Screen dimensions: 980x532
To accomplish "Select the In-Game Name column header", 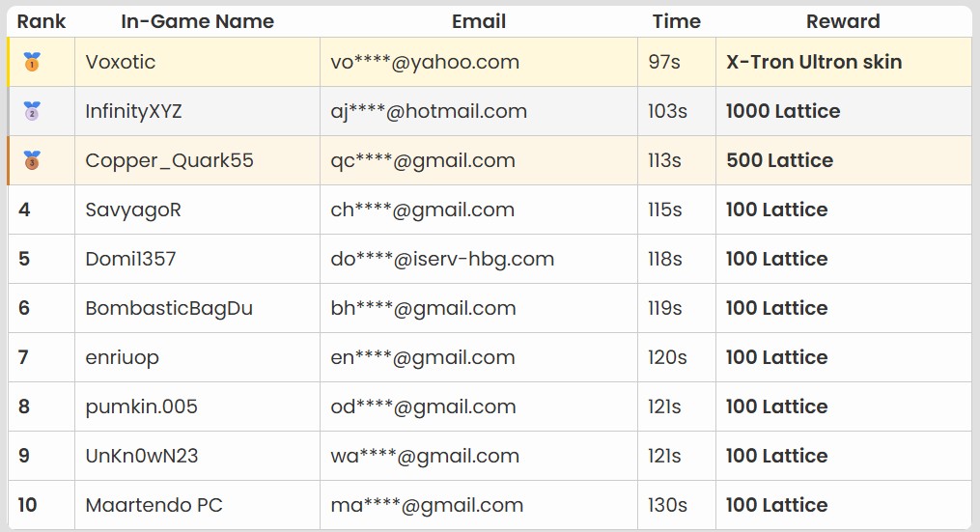I will [x=198, y=21].
